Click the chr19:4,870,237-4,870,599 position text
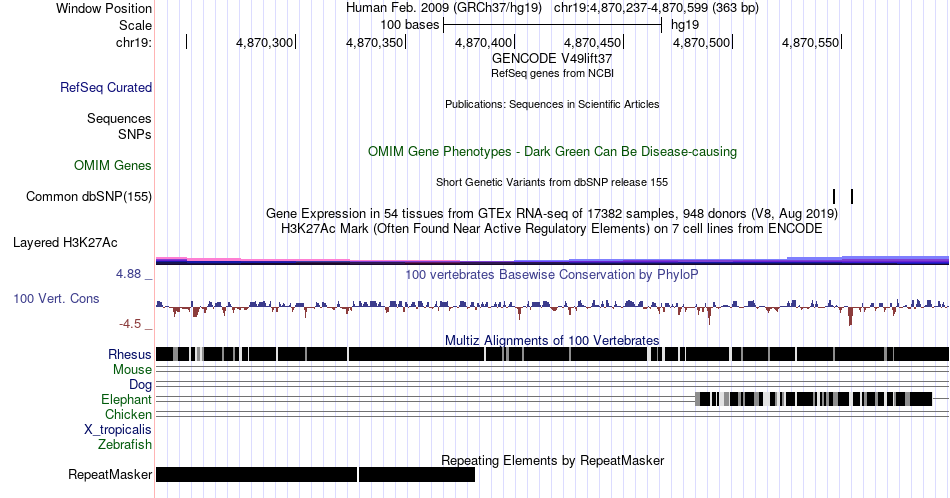This screenshot has width=950, height=498. pos(656,8)
